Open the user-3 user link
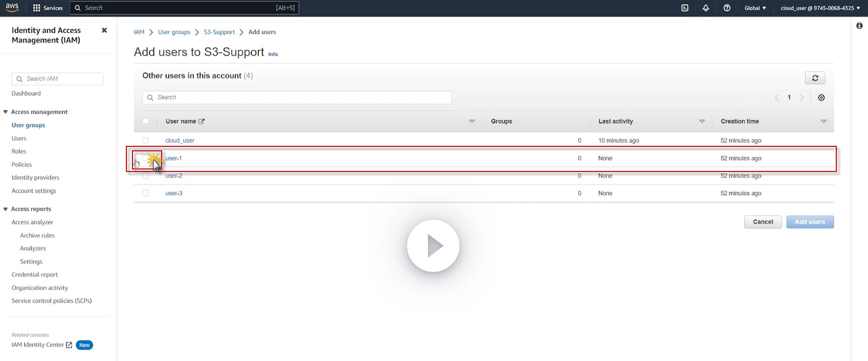The height and width of the screenshot is (361, 868). 174,193
